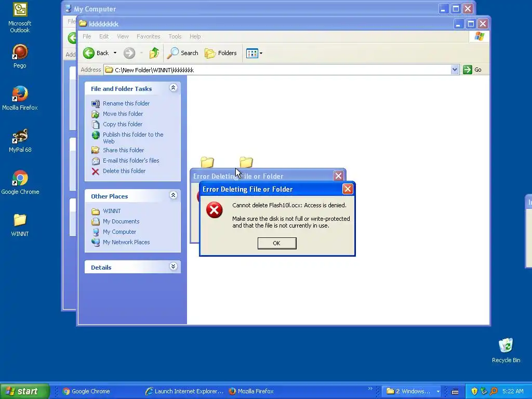Toggle the Folders pane button
Viewport: 532px width, 399px height.
(x=221, y=53)
